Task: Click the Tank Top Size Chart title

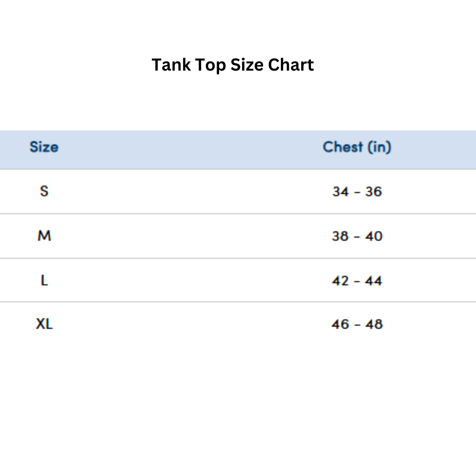Action: coord(232,65)
